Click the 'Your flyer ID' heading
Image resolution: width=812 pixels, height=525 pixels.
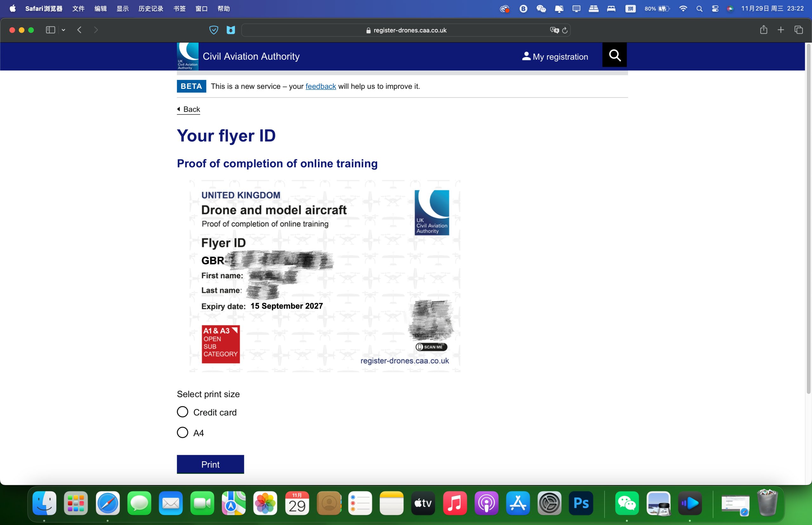tap(226, 136)
